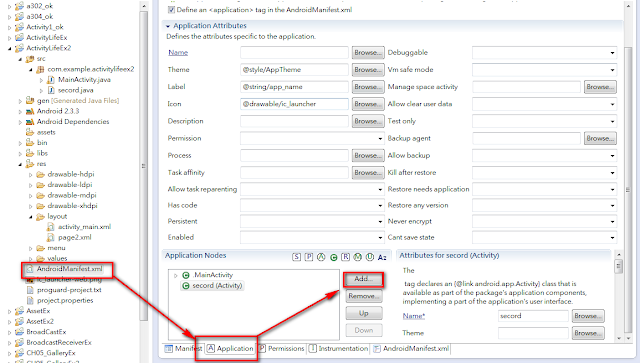Browse for Manage space activity
The image size is (640, 363).
pos(600,87)
